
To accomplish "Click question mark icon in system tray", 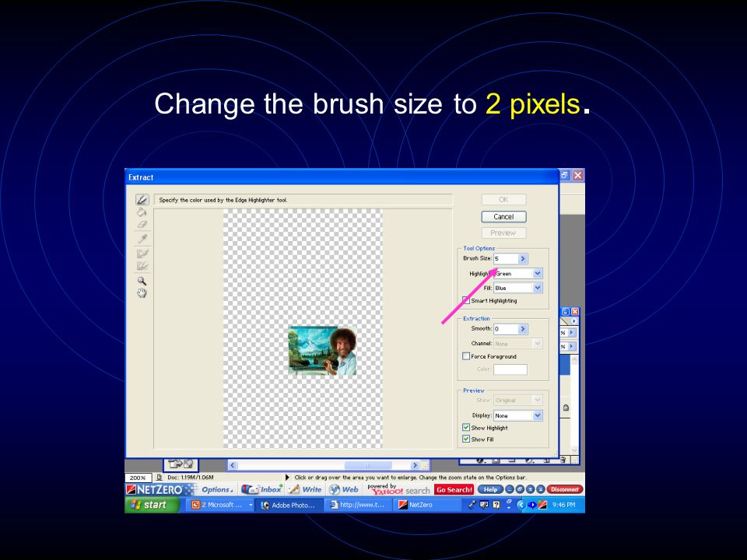I will [x=496, y=505].
